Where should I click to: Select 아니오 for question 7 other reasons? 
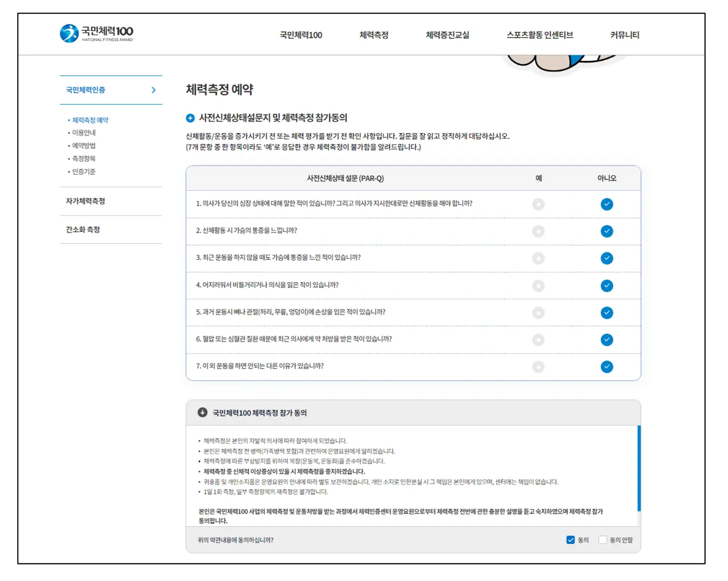pos(607,367)
